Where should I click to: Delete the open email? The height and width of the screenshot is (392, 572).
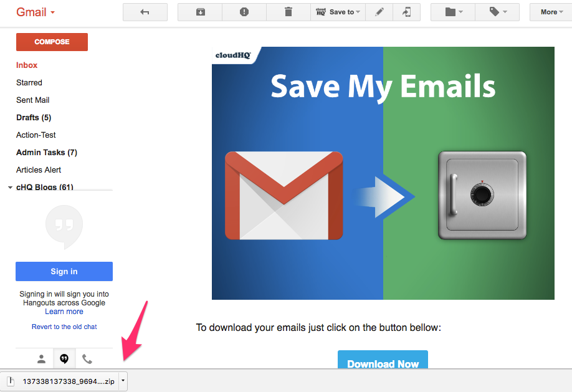point(288,12)
